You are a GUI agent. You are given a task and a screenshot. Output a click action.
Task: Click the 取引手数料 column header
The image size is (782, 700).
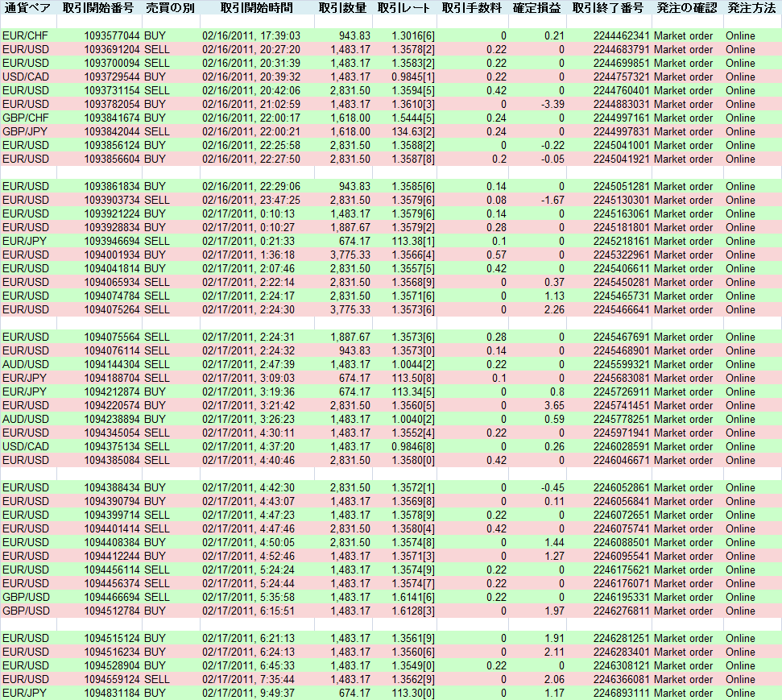[474, 8]
